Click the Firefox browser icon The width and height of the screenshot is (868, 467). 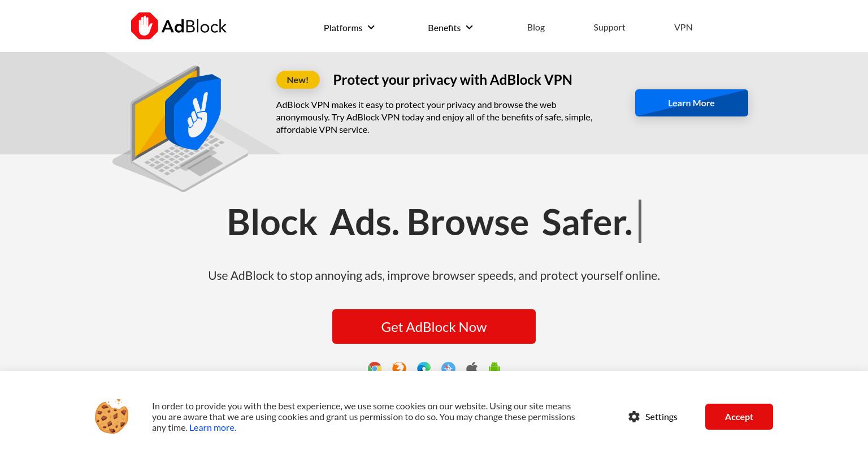[399, 367]
